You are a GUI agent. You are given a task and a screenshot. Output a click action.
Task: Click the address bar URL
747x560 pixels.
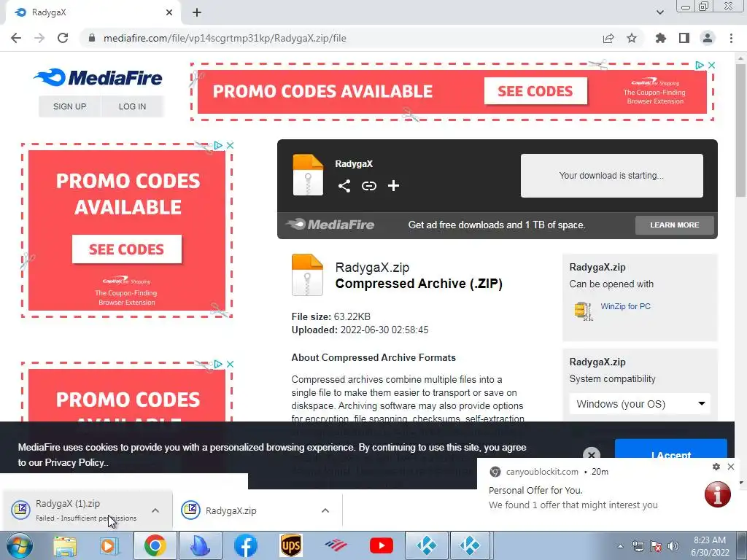[225, 38]
